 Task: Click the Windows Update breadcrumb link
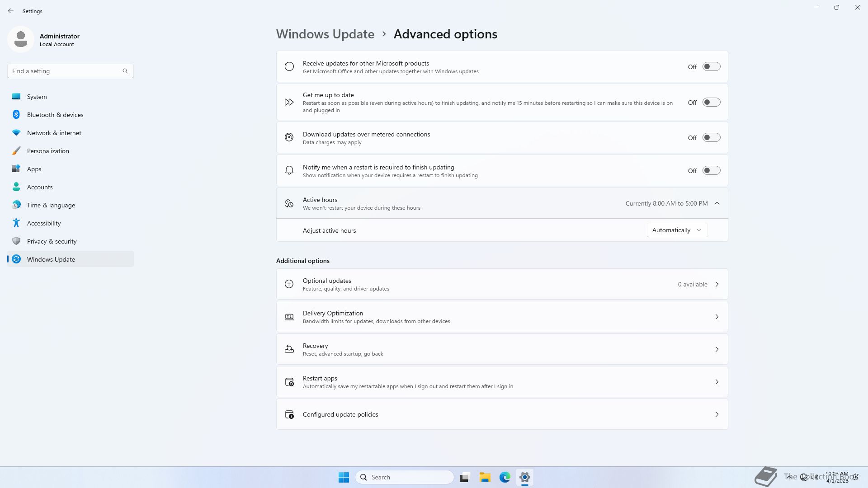click(325, 34)
